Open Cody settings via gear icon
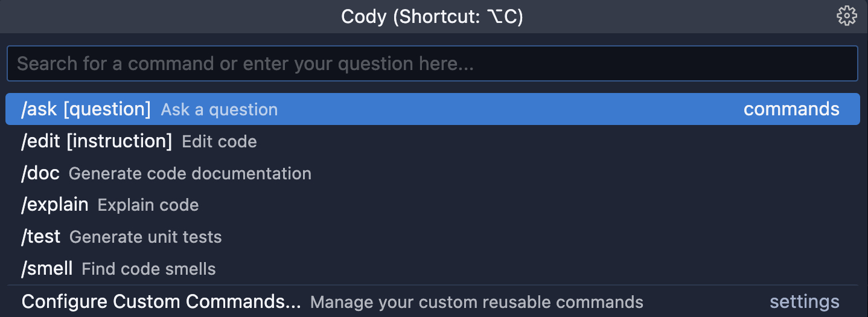This screenshot has height=317, width=868. click(x=847, y=16)
